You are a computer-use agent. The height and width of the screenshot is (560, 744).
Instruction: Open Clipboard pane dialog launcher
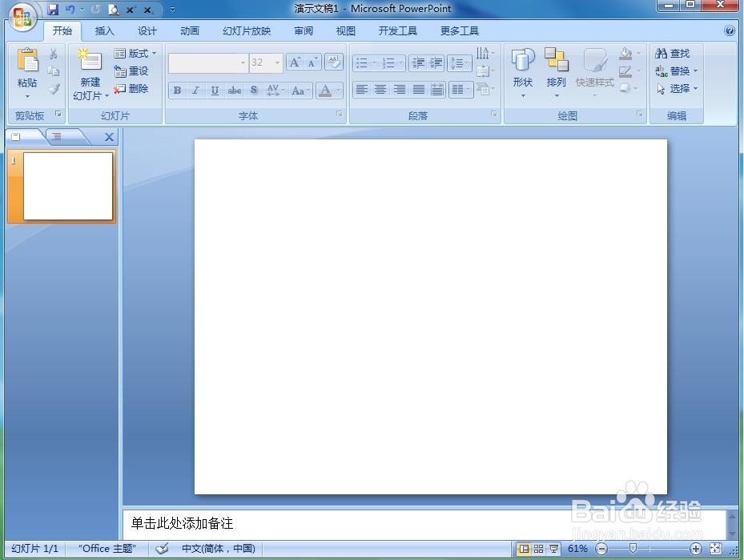tap(58, 114)
